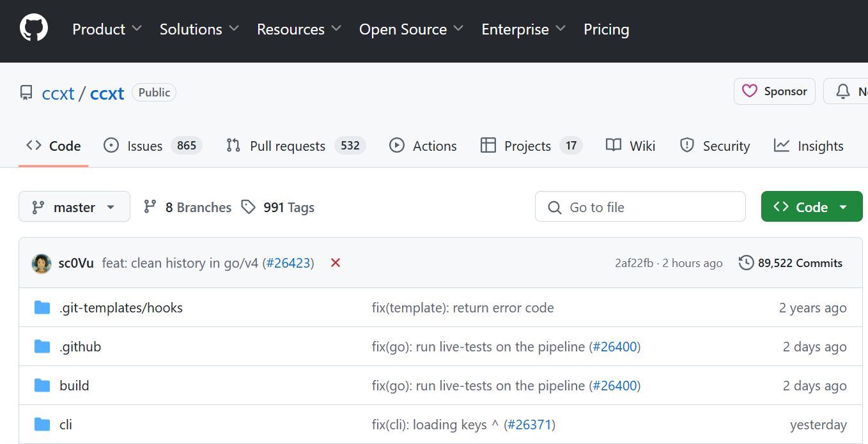This screenshot has width=868, height=444.
Task: Click the repository icon beside ccxt
Action: pos(26,93)
